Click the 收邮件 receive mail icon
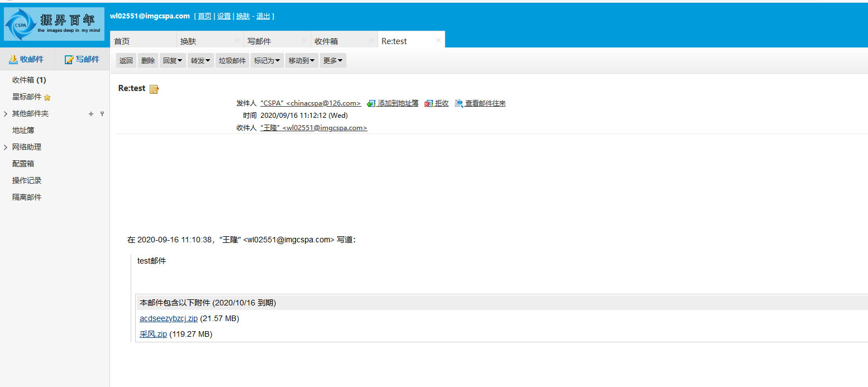 click(x=13, y=60)
